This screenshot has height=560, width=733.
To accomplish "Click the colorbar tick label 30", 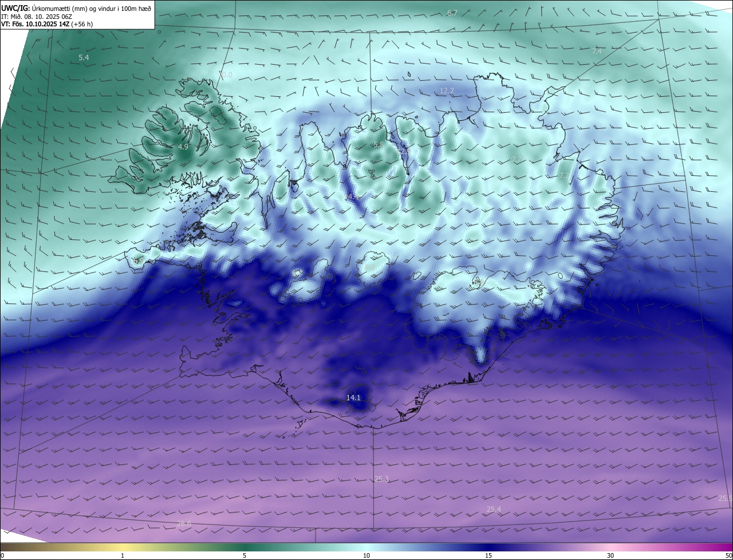I will pyautogui.click(x=610, y=555).
